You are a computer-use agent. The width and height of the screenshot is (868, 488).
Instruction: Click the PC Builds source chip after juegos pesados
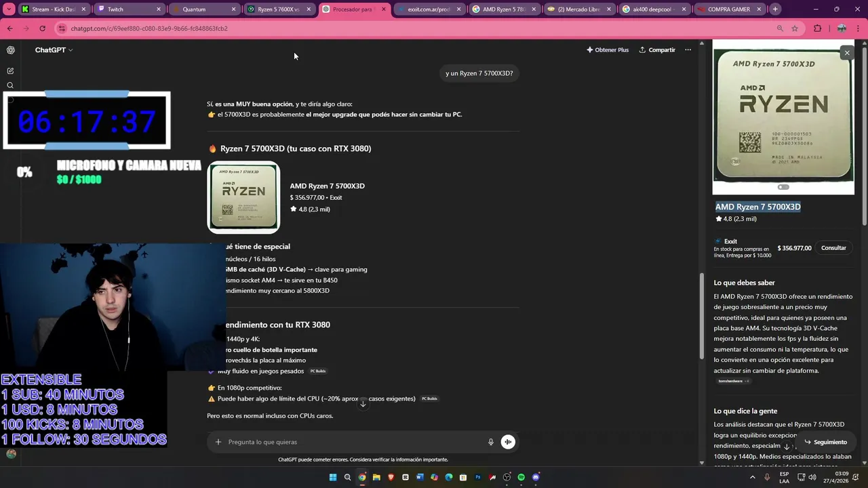click(318, 371)
